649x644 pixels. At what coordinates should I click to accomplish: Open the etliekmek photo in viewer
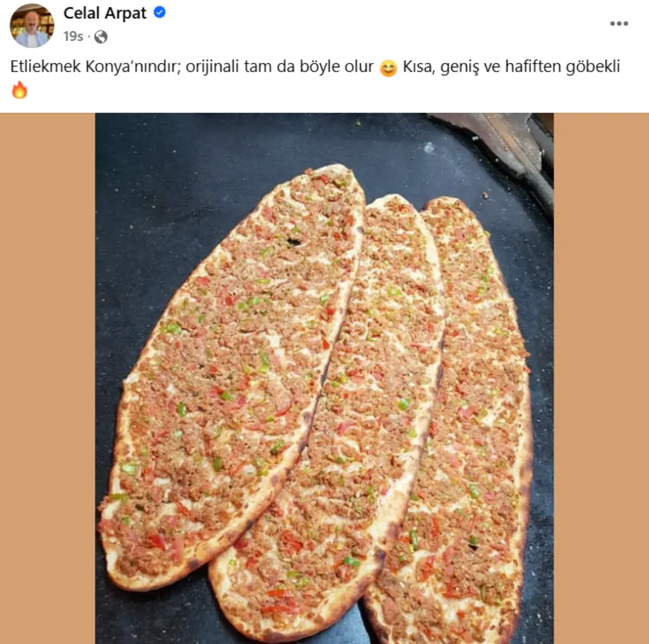324,378
